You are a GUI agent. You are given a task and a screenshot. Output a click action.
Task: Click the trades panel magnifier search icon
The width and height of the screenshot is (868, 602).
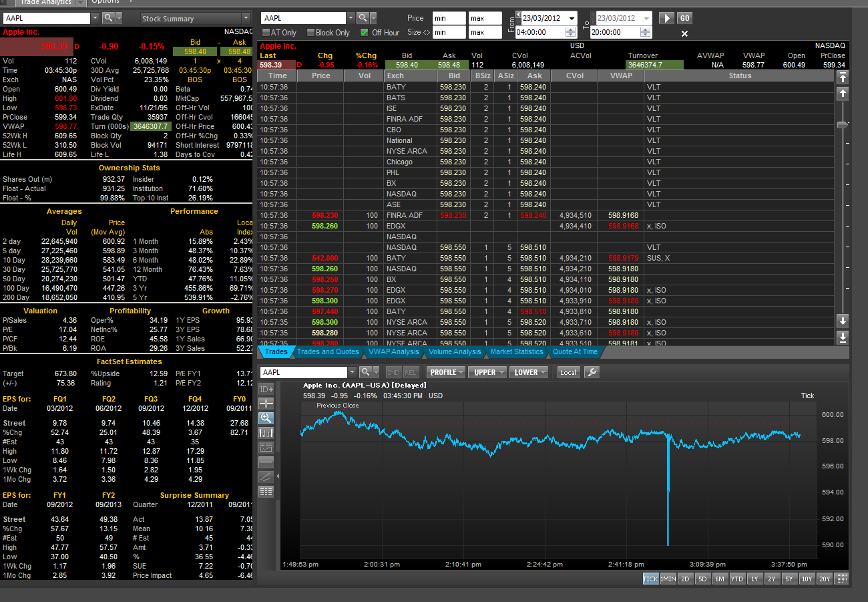click(363, 18)
